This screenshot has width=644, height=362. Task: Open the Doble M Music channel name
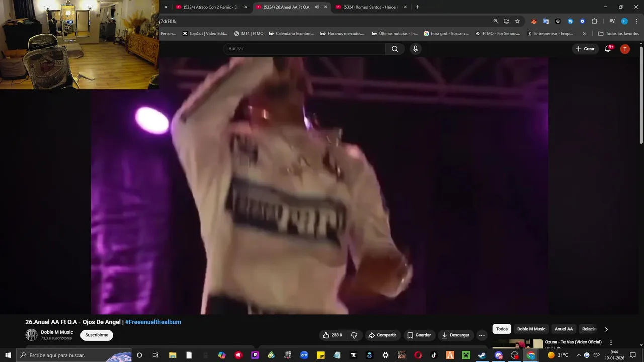click(x=57, y=332)
